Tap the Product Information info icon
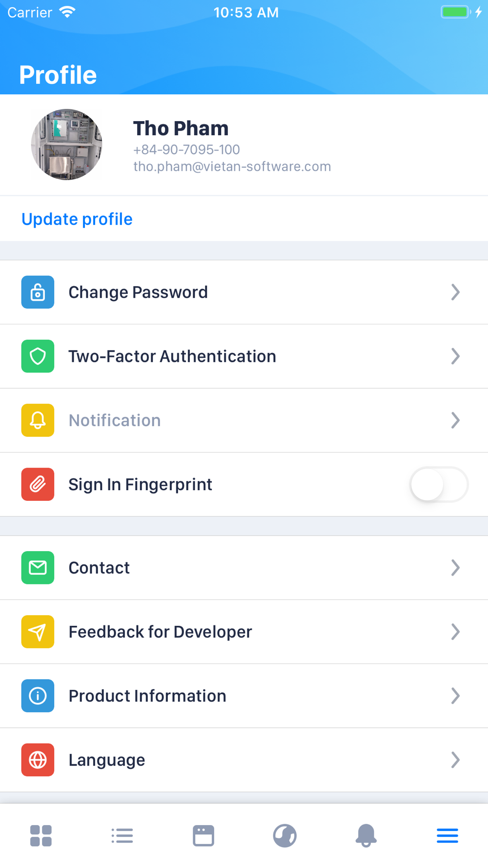 (38, 695)
